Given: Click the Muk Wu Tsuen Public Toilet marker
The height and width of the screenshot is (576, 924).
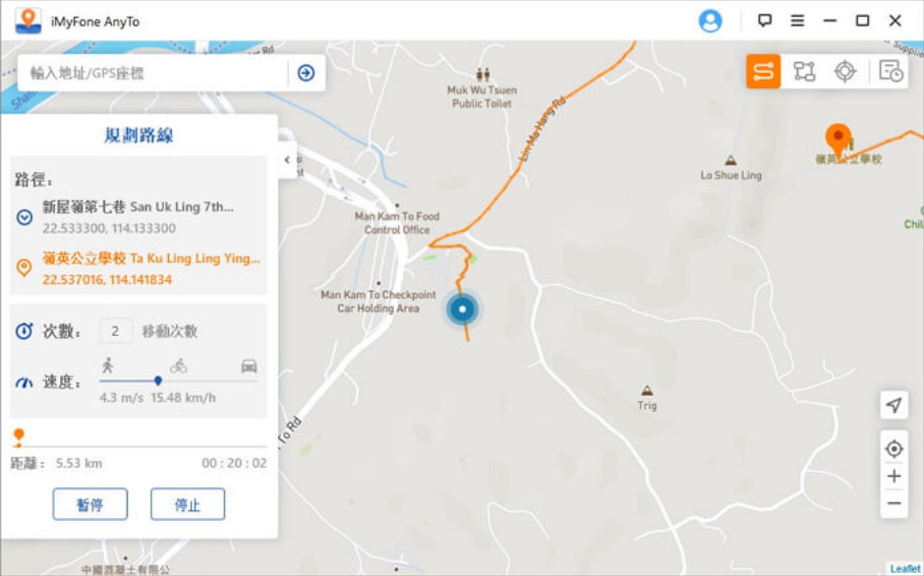Looking at the screenshot, I should click(x=483, y=75).
